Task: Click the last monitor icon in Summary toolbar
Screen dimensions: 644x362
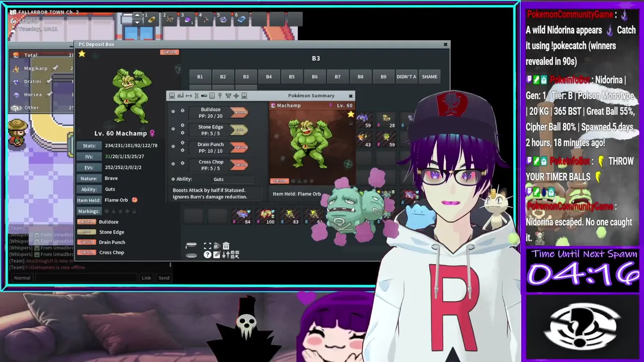Action: (x=244, y=96)
